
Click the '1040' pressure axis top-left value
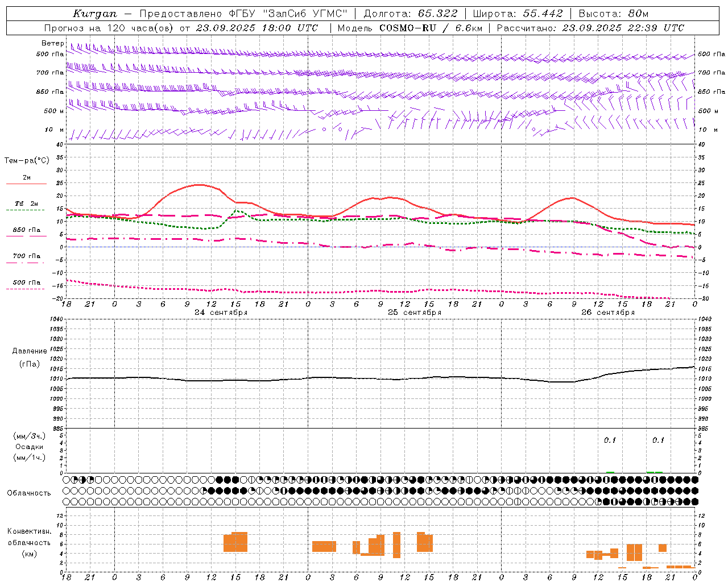[x=56, y=319]
